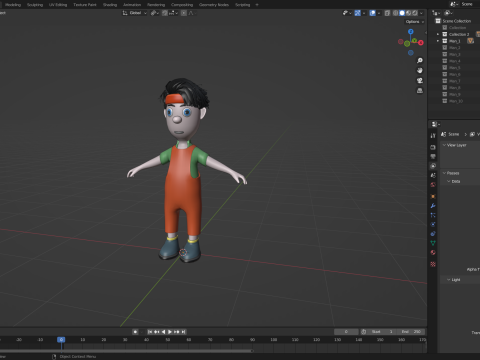Click the pan hand icon in viewport
Screen dimensions: 480x360
tap(420, 70)
